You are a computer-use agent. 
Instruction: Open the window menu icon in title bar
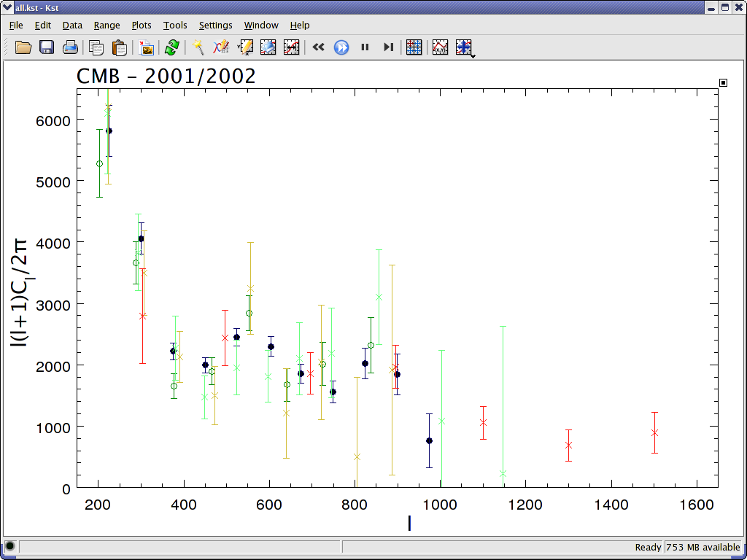point(7,7)
